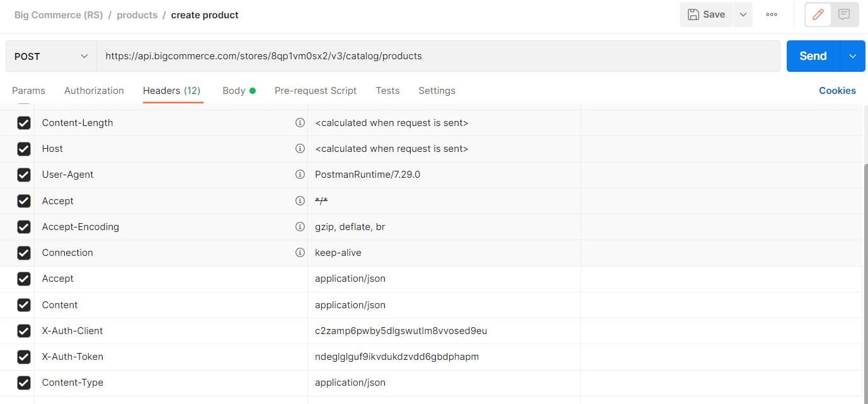Open the POST request method dropdown
The width and height of the screenshot is (868, 404).
pyautogui.click(x=50, y=56)
